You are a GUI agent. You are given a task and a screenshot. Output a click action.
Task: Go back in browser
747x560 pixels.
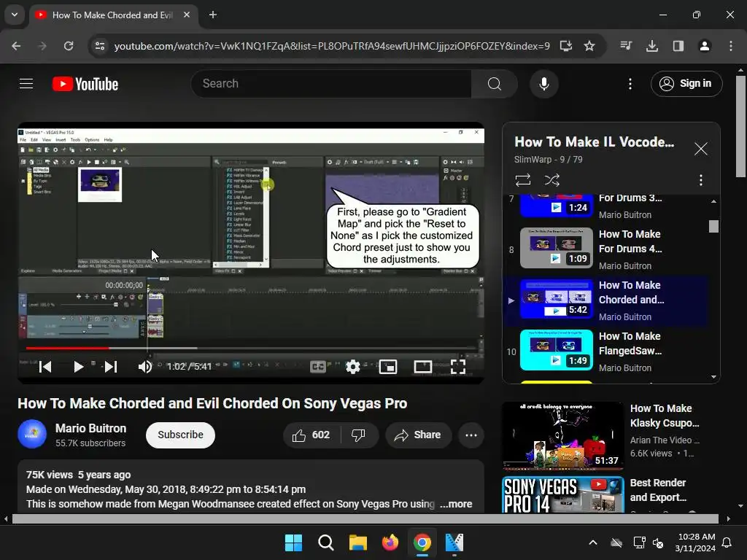coord(16,46)
